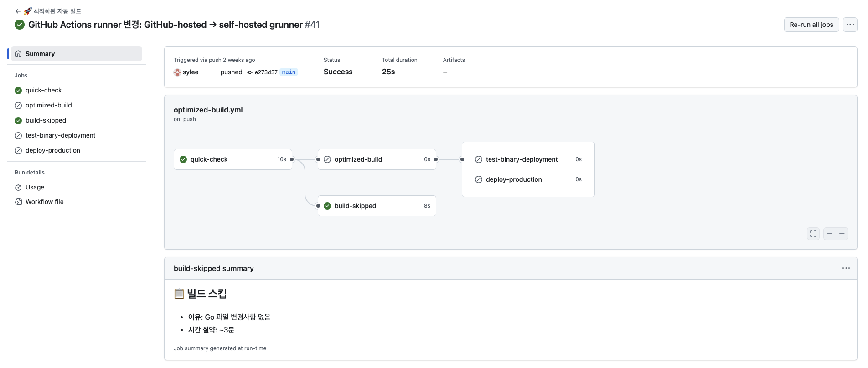Click the 시간 절약: ~3분 bullet
Viewport: 868px width, 368px height.
pos(212,330)
